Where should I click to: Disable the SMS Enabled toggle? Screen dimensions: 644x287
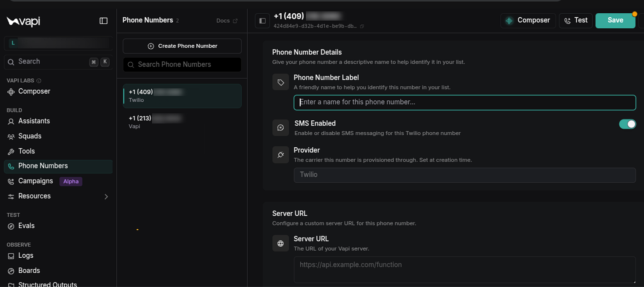click(x=627, y=124)
